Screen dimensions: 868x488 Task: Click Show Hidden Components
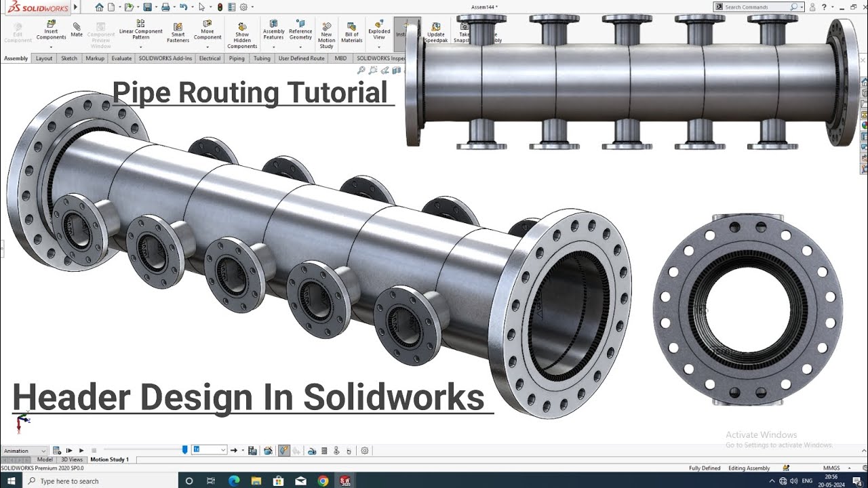coord(242,37)
